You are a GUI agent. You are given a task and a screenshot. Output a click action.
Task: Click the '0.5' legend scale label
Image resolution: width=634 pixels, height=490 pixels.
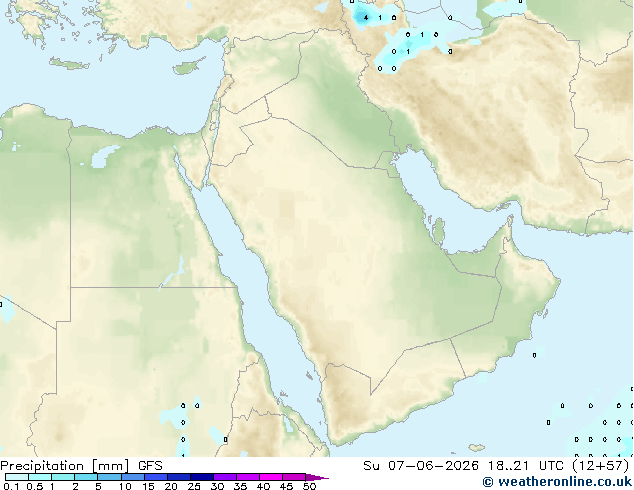[34, 486]
